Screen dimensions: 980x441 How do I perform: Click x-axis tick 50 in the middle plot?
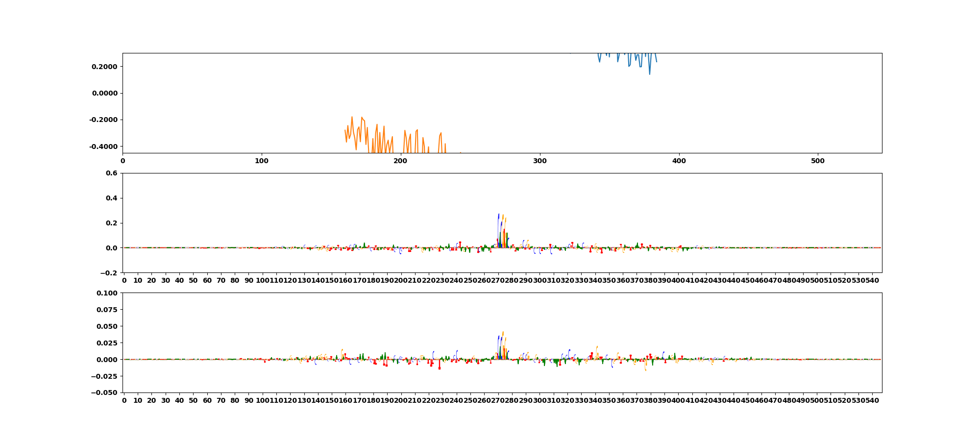point(193,281)
